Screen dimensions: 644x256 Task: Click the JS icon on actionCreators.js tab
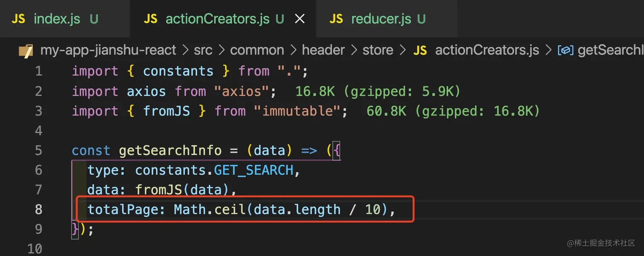click(x=150, y=19)
